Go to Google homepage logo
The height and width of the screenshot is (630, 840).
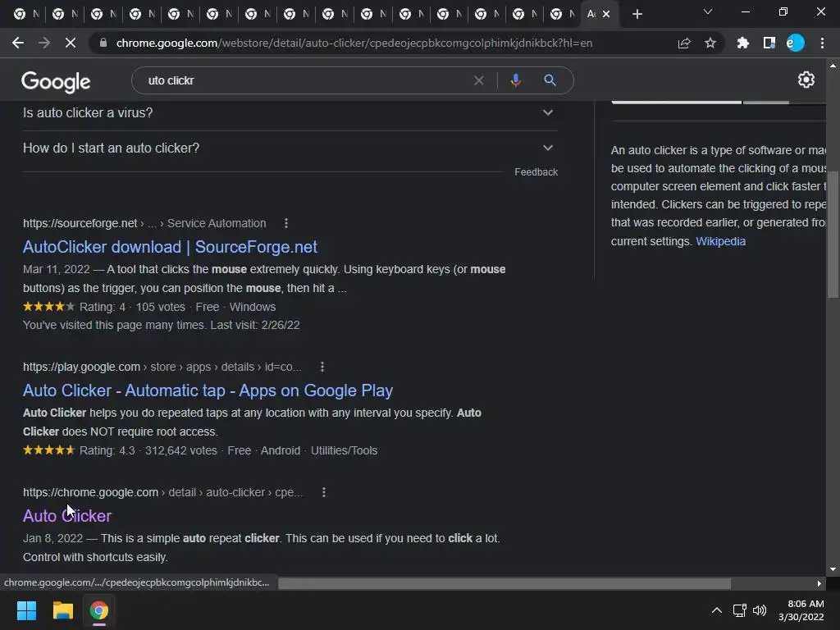pos(56,81)
